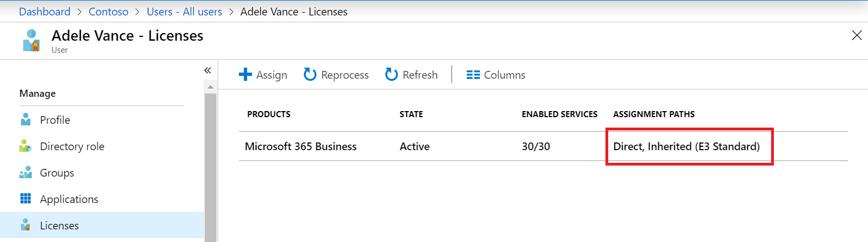Click the Columns grid icon
868x242 pixels.
pos(473,75)
